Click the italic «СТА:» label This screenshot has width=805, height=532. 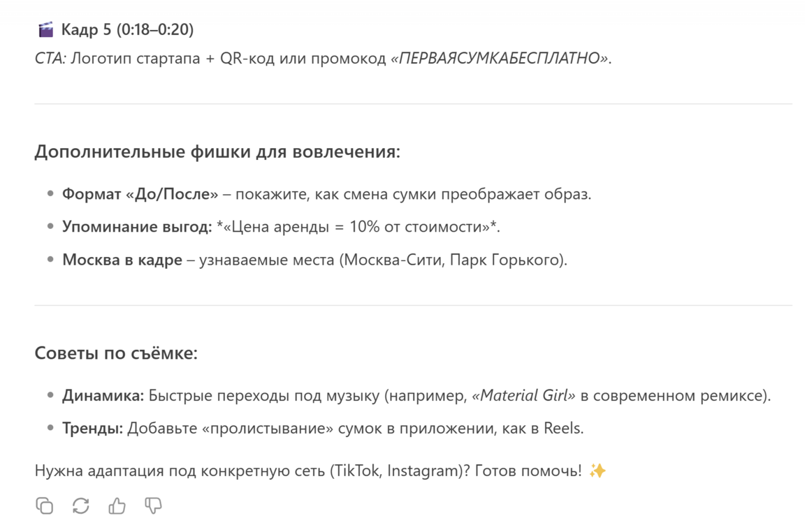click(x=50, y=59)
